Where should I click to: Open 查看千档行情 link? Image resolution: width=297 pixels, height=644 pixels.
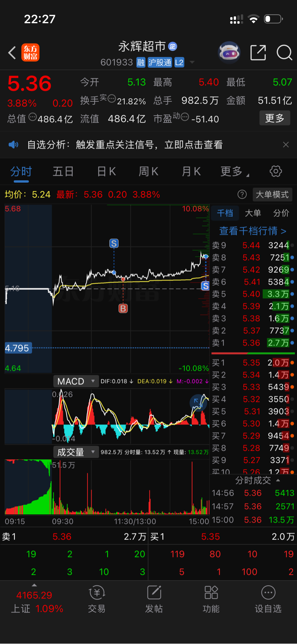(253, 231)
